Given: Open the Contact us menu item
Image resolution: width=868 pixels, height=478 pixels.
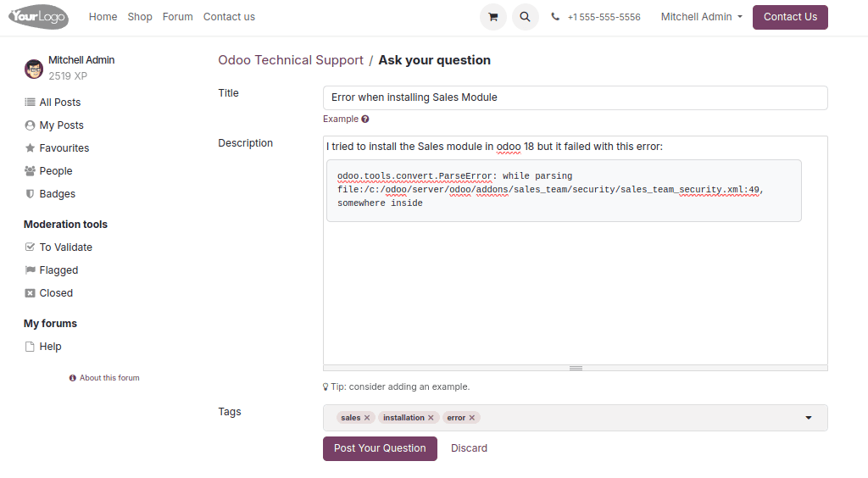Looking at the screenshot, I should tap(229, 17).
